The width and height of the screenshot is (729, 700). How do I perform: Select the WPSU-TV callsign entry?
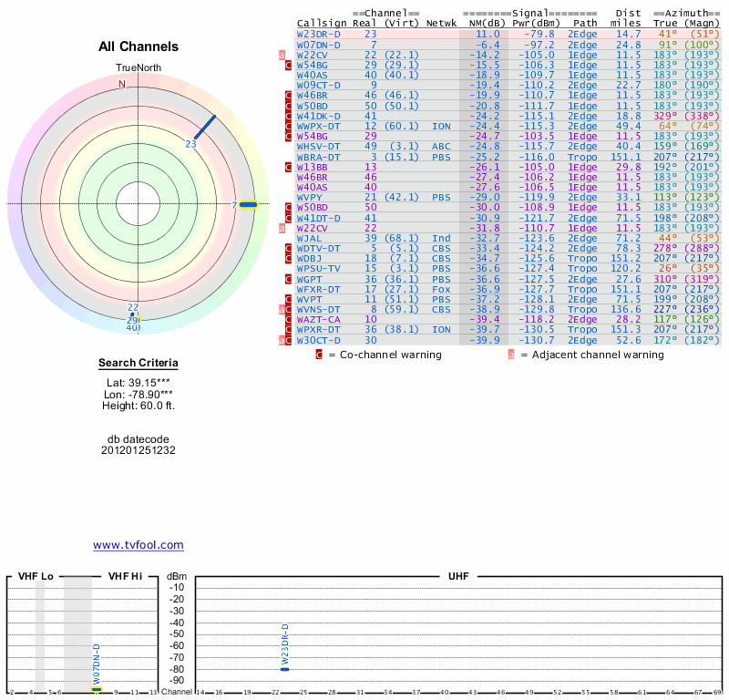tap(318, 269)
